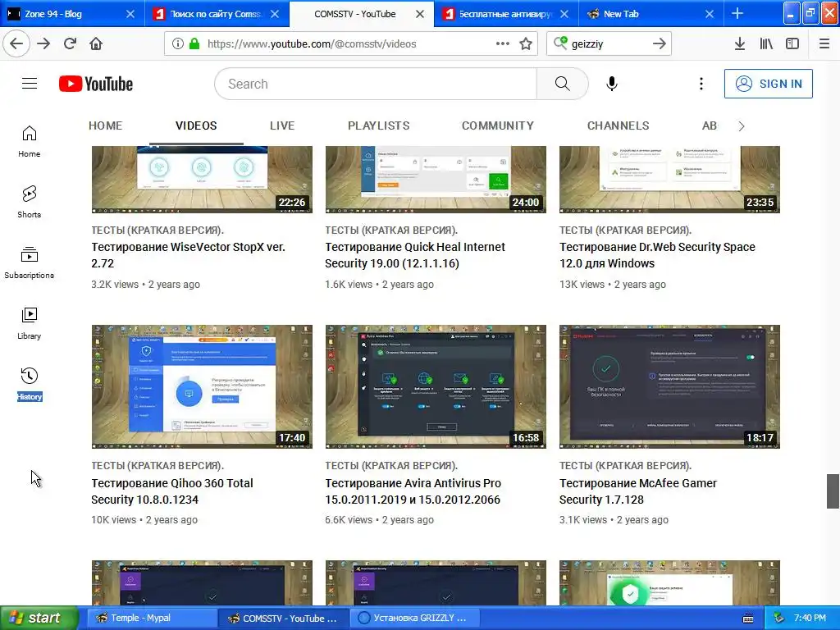Switch to Поиск по сайту Comss tab

click(217, 14)
